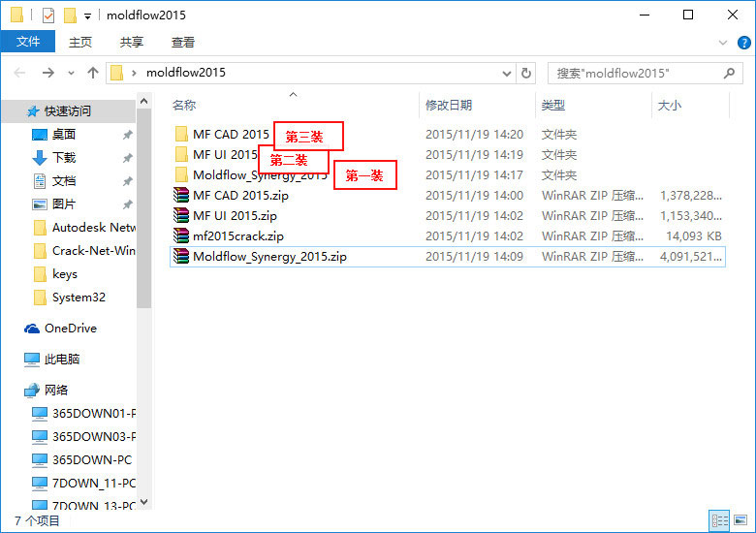
Task: Click the Documents icon in sidebar
Action: pyautogui.click(x=40, y=181)
